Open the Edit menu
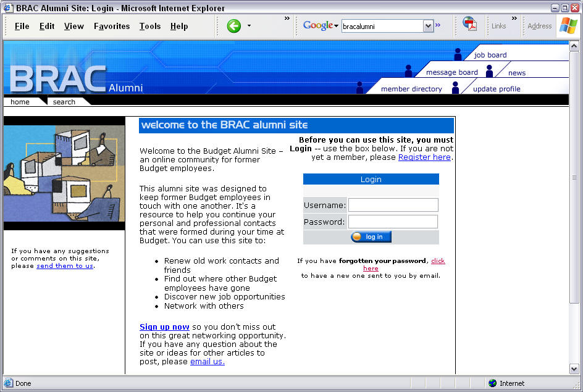The image size is (583, 392). (x=47, y=26)
